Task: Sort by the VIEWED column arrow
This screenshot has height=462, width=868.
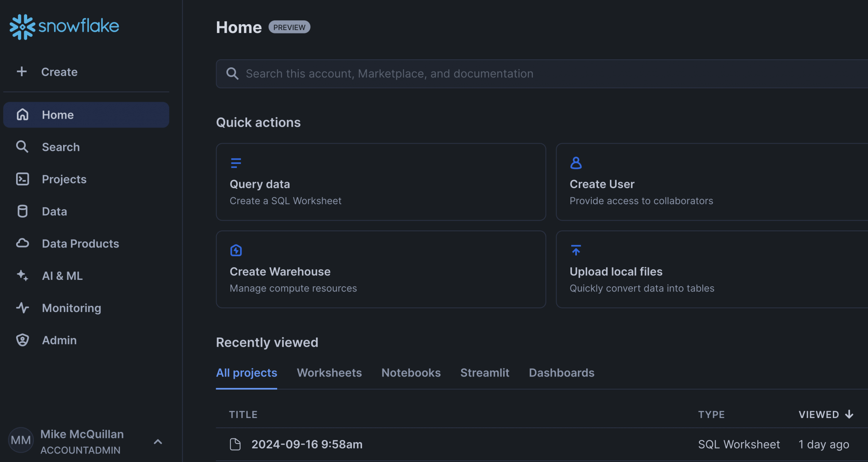Action: click(x=849, y=414)
